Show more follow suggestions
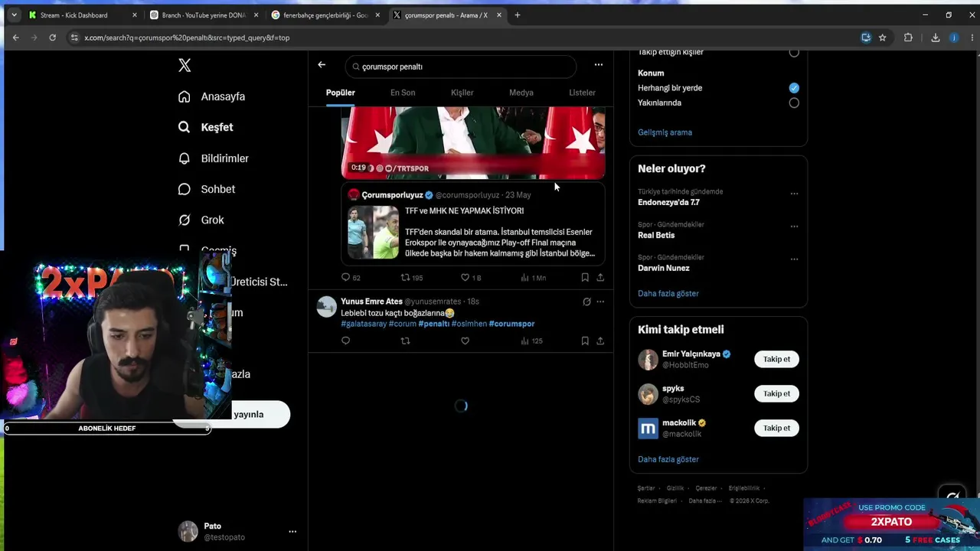The image size is (980, 551). coord(668,460)
